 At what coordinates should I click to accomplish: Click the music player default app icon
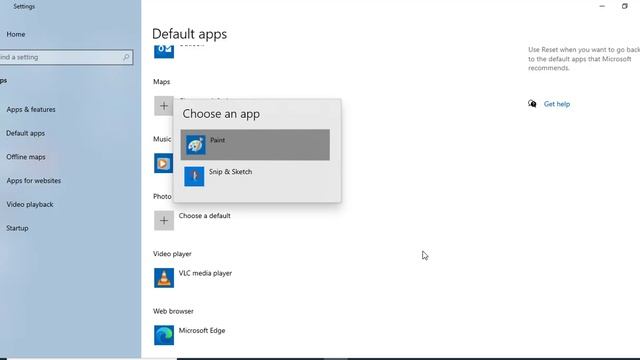tap(163, 163)
